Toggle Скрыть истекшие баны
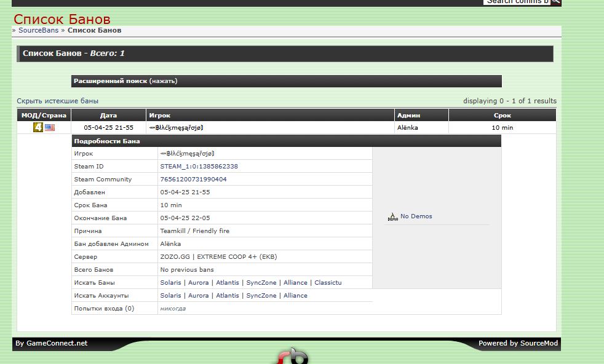Viewport: 604px width, 364px height. [x=57, y=101]
